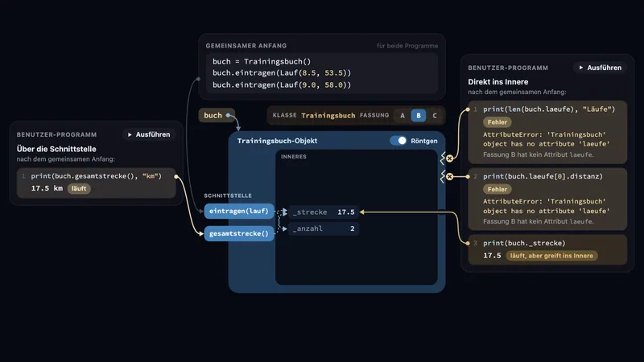This screenshot has width=644, height=362.
Task: Click the gesamtstrecke() interface method
Action: [x=238, y=233]
